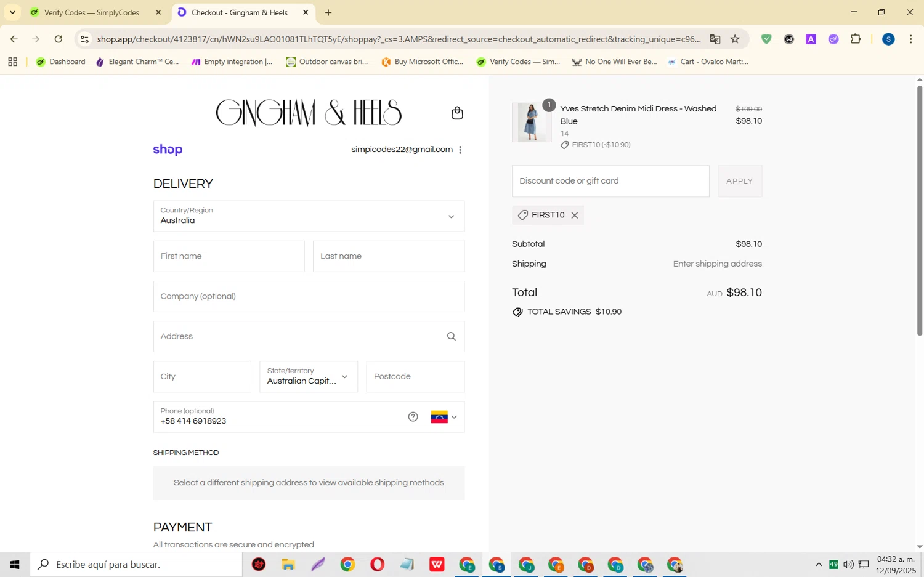The width and height of the screenshot is (924, 577).
Task: Remove the FIRST10 discount code
Action: click(575, 215)
